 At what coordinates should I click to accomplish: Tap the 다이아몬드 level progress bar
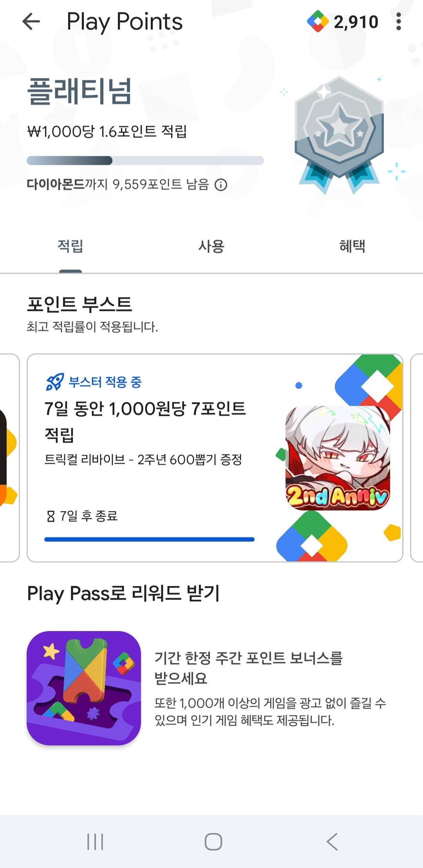tap(145, 161)
